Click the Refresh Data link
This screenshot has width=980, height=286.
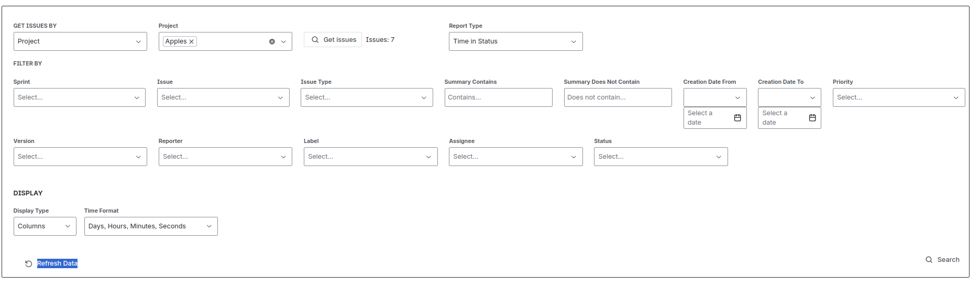click(57, 263)
